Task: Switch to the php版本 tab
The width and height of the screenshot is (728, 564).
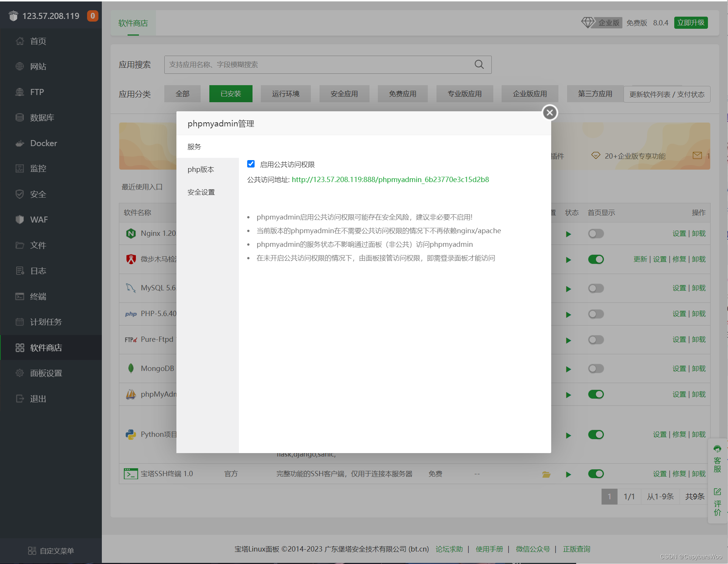Action: point(201,169)
